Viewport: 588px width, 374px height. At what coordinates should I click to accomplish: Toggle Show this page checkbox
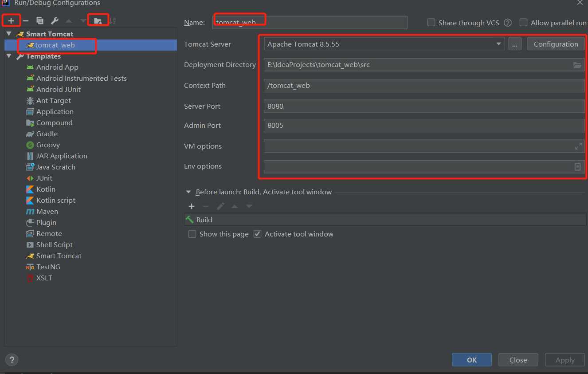point(192,234)
